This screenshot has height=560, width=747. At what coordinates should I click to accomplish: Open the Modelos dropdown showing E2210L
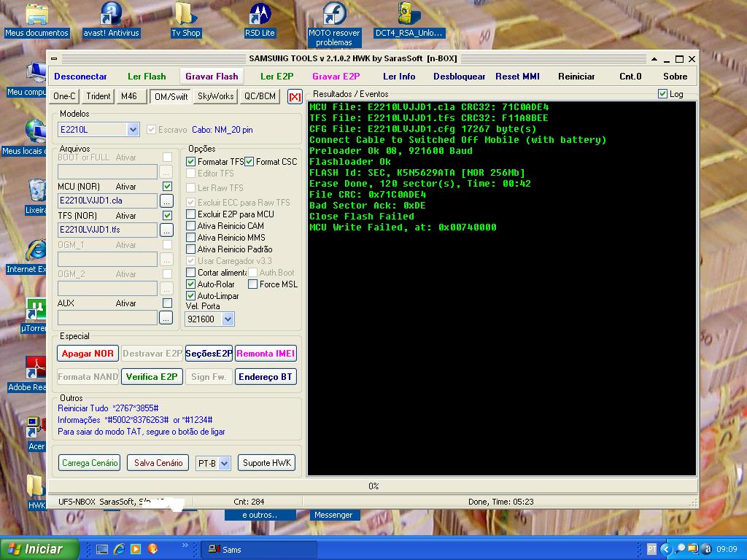click(x=133, y=130)
